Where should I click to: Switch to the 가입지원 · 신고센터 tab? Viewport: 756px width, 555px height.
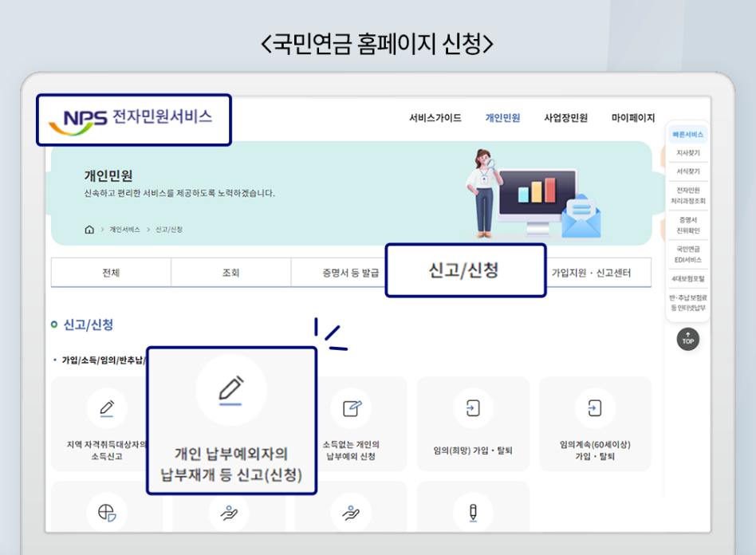(x=598, y=273)
